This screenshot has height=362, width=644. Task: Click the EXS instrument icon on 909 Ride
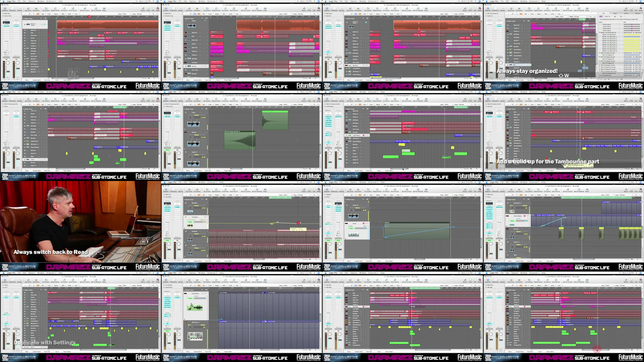190,211
